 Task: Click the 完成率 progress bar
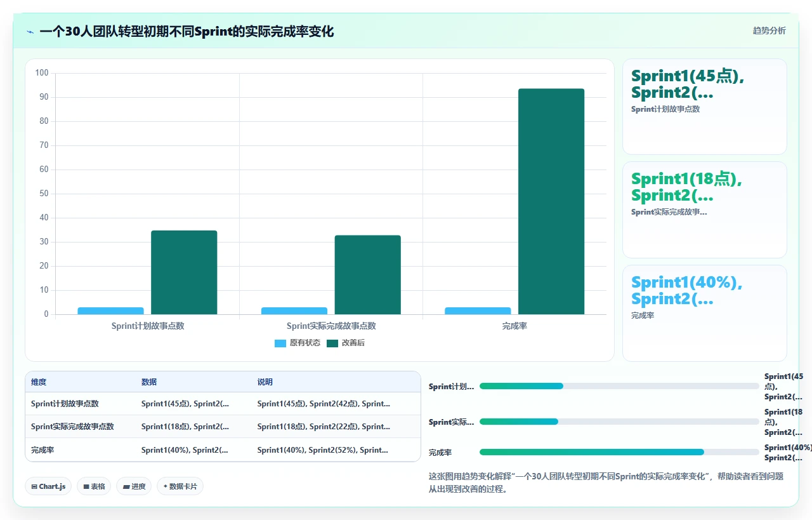click(x=619, y=452)
